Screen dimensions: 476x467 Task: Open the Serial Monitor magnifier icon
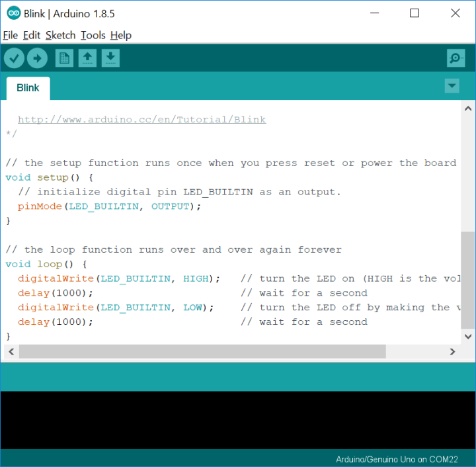tap(456, 58)
